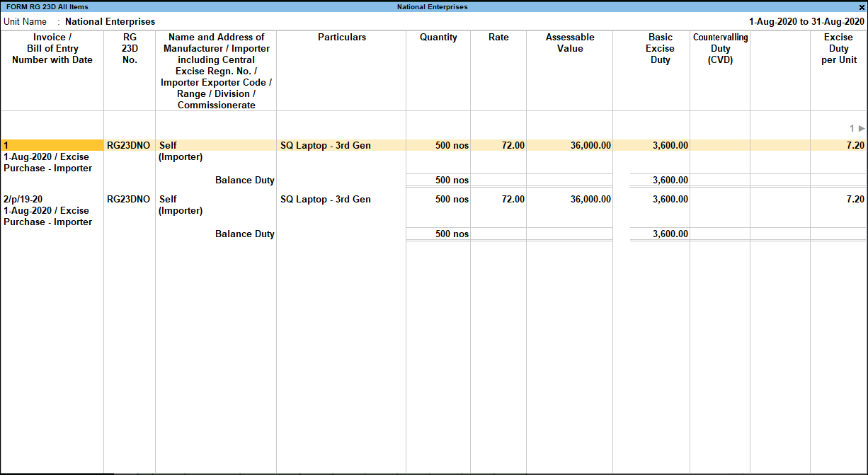Click 500 nos quantity in 2/p/19-20 row
This screenshot has height=475, width=868.
pos(452,199)
